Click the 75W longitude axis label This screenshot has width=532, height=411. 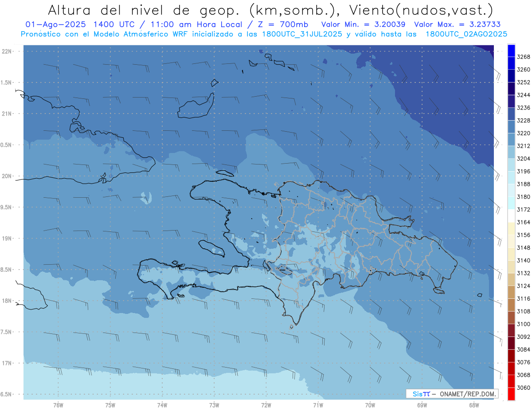coord(110,405)
